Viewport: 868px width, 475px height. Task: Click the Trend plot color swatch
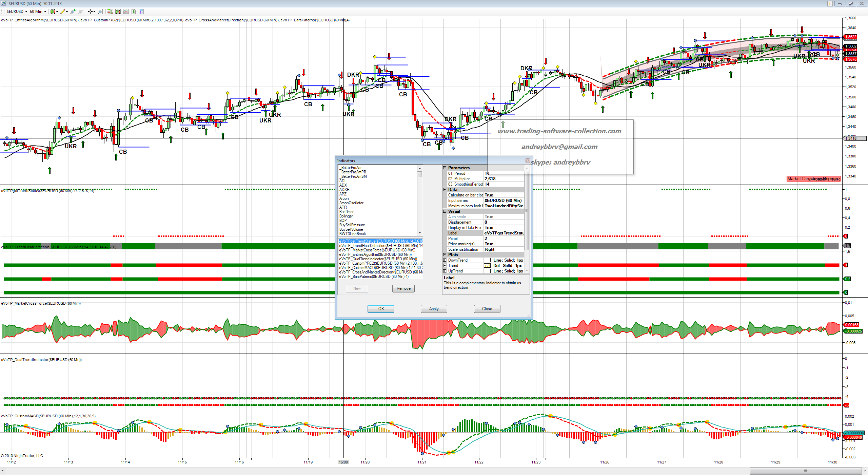487,266
